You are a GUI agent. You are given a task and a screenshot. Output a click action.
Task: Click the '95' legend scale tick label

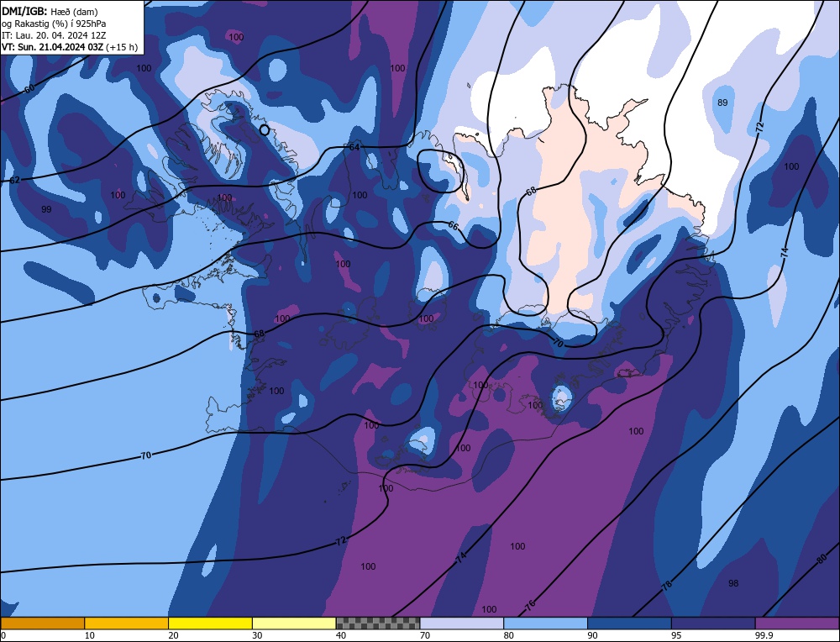676,635
